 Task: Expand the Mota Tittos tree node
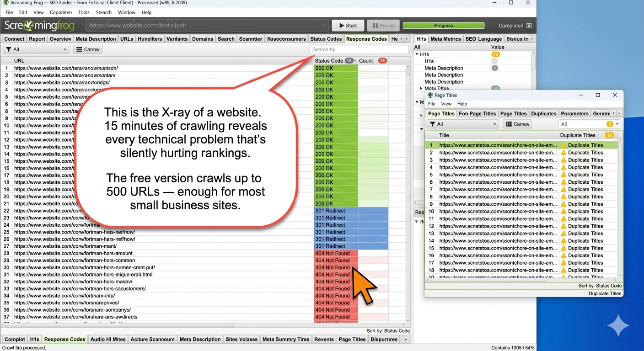tap(421, 88)
